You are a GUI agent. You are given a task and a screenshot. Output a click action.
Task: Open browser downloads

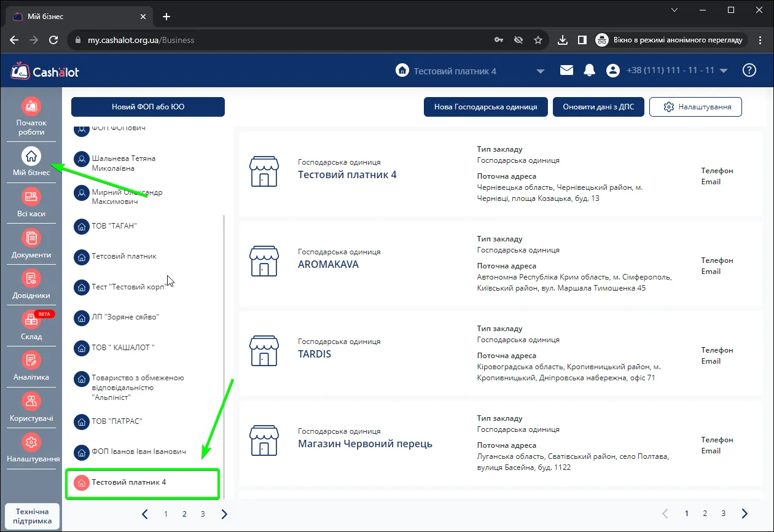pos(562,40)
